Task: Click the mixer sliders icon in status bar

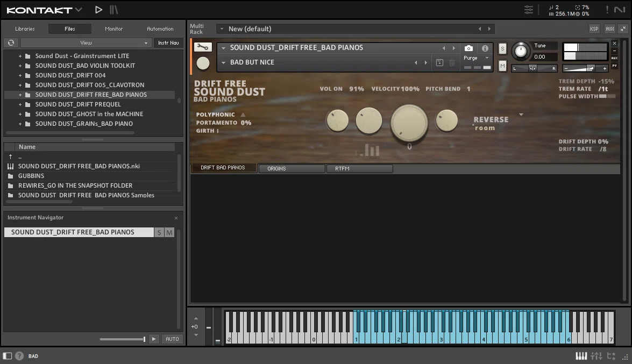Action: 596,356
